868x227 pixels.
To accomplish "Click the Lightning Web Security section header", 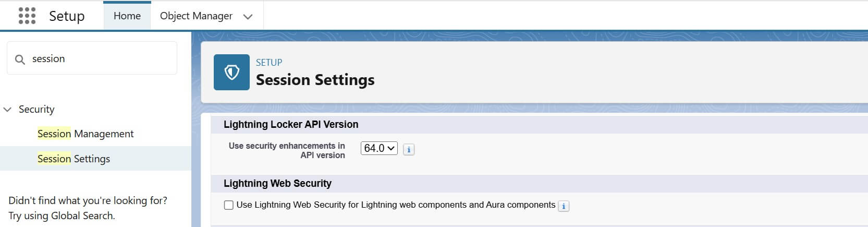I will (277, 183).
